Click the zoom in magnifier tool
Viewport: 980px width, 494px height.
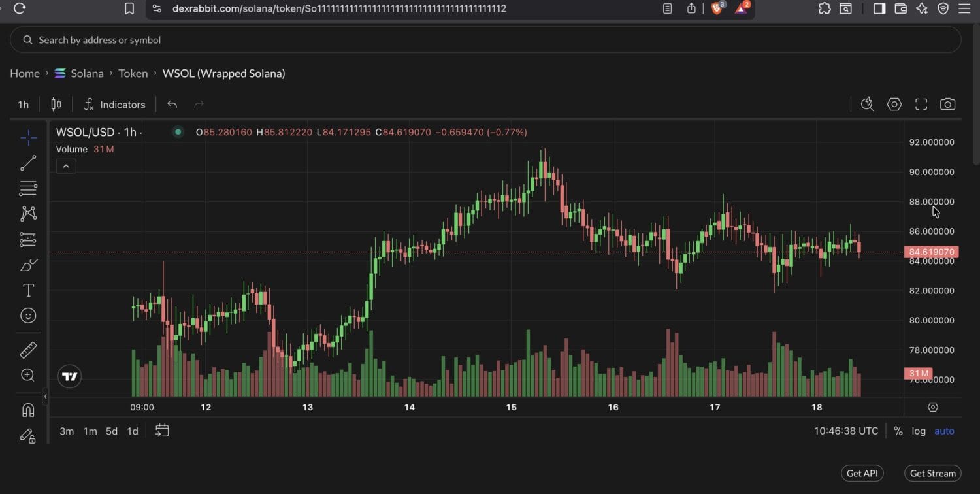(x=28, y=375)
